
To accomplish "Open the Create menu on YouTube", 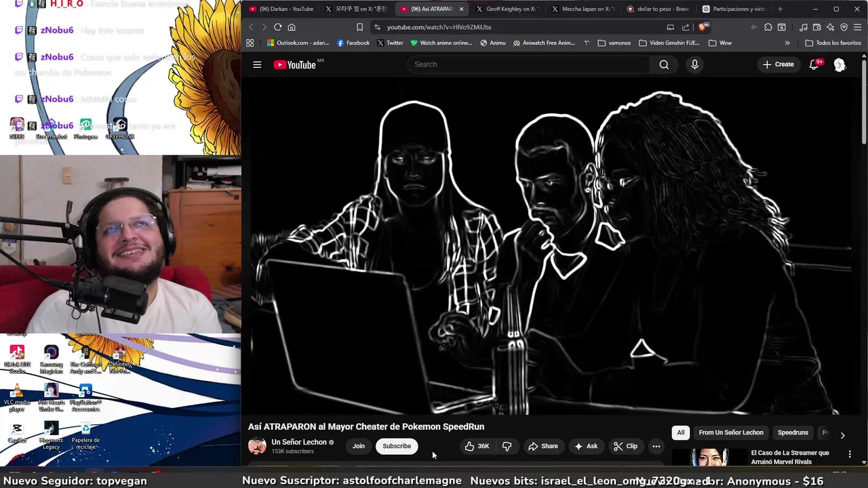I will pyautogui.click(x=778, y=64).
